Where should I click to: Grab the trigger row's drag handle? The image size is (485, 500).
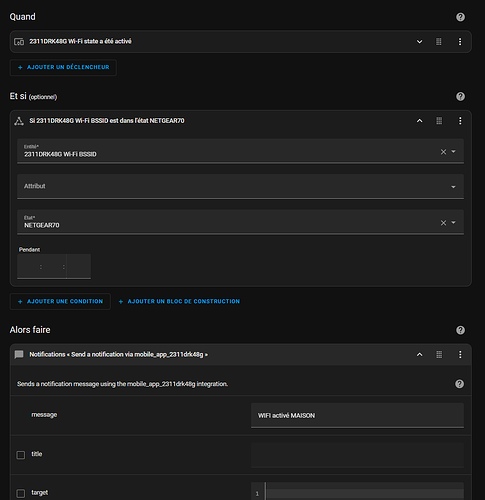tap(439, 41)
